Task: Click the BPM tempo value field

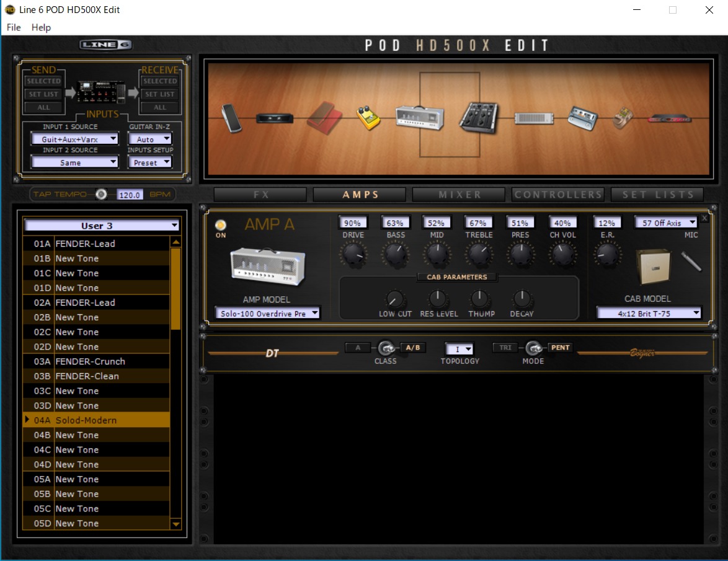Action: pos(130,195)
